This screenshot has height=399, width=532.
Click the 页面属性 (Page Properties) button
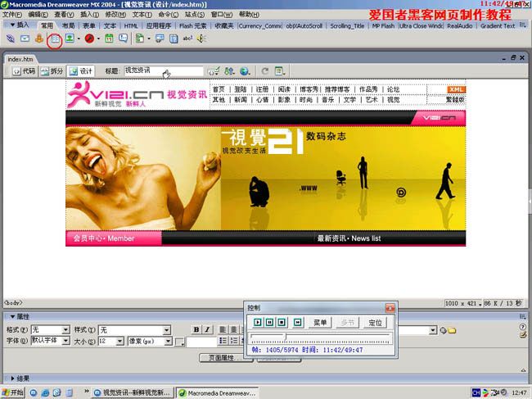221,358
